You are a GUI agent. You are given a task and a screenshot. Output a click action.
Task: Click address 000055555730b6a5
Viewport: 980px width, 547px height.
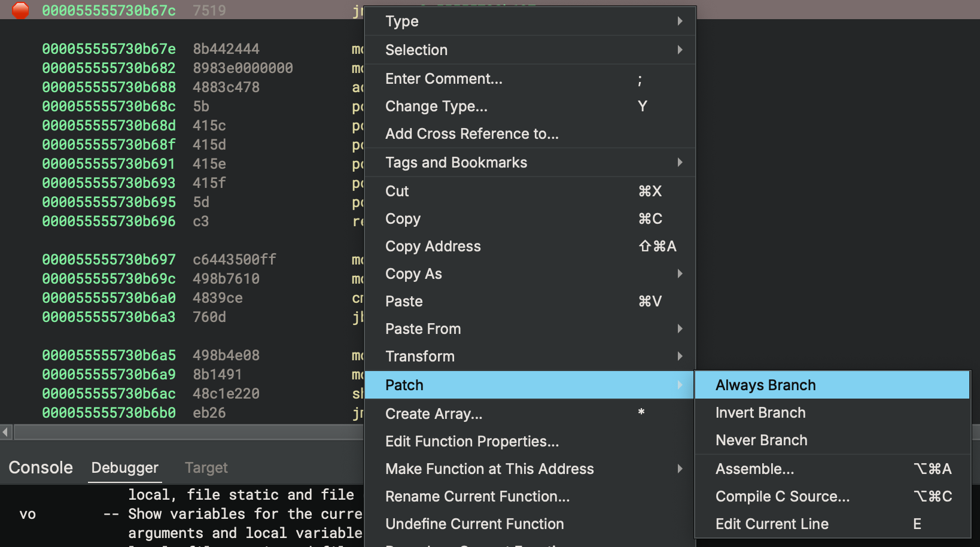pyautogui.click(x=109, y=355)
